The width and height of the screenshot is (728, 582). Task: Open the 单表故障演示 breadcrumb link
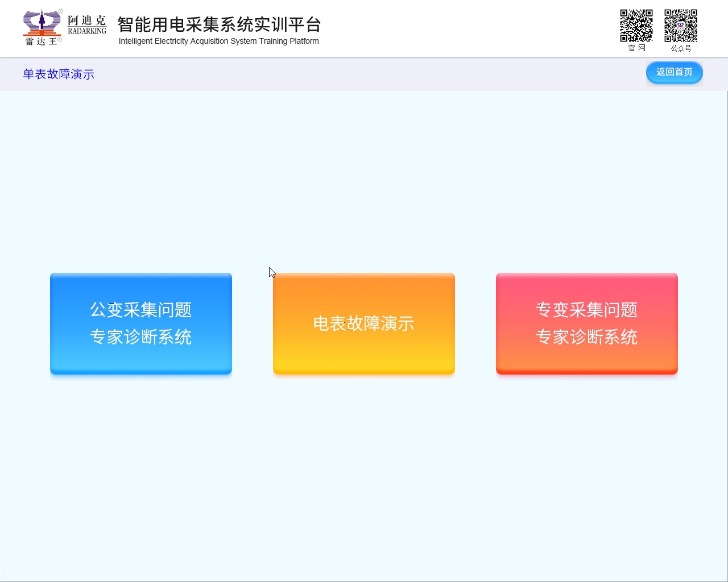click(59, 74)
